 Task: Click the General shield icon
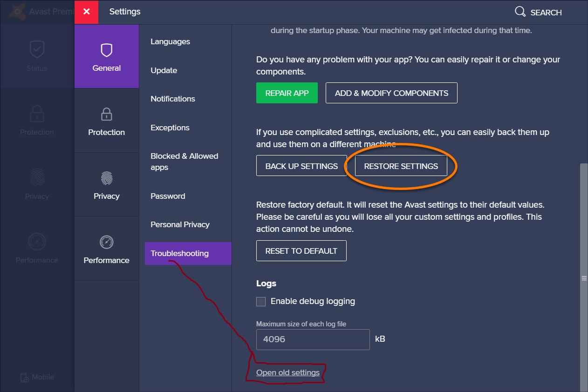pos(107,50)
